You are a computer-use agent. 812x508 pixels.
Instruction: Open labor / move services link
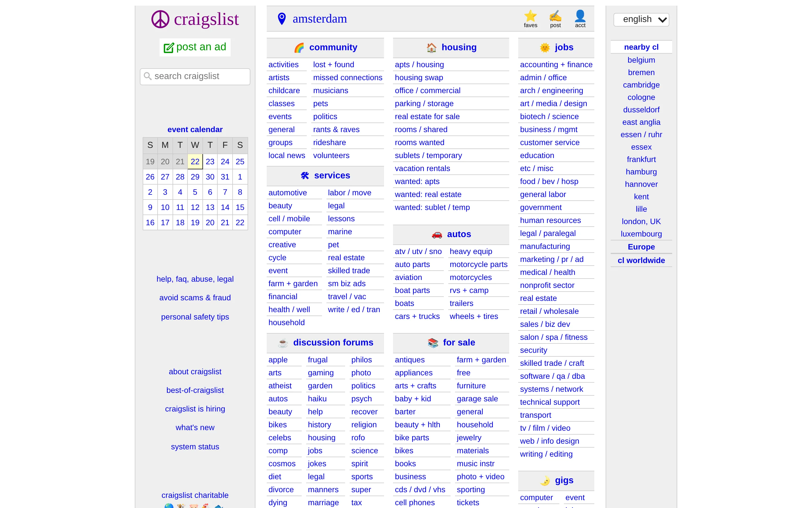pyautogui.click(x=349, y=193)
